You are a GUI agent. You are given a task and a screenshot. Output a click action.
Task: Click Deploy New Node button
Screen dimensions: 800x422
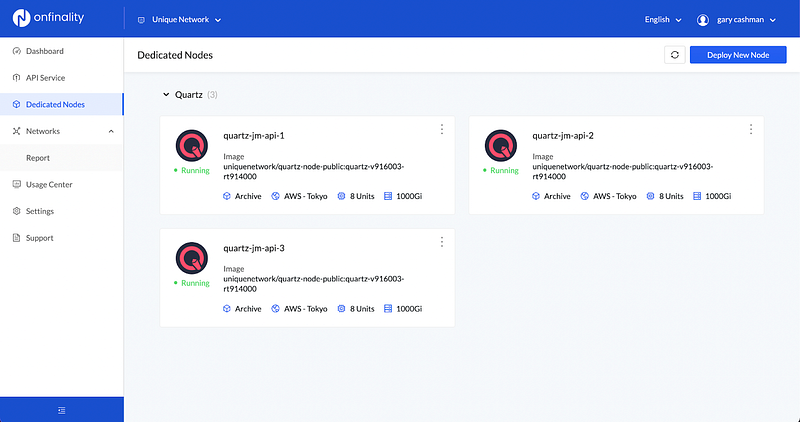[738, 55]
